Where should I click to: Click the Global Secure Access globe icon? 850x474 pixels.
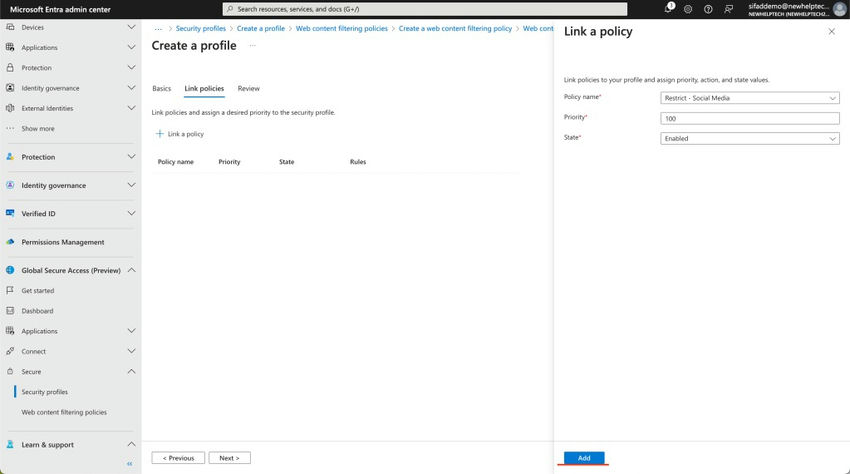click(x=10, y=270)
